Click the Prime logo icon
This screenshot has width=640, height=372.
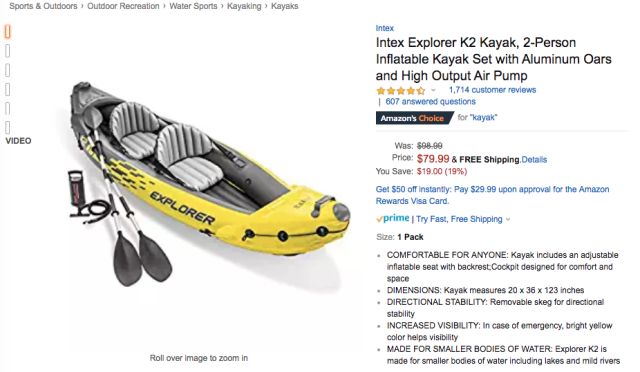pyautogui.click(x=393, y=218)
